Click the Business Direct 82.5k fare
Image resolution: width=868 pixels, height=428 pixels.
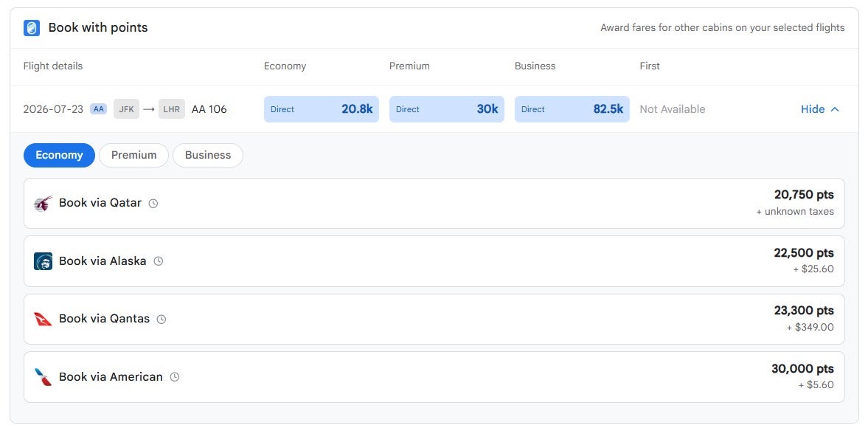click(572, 109)
